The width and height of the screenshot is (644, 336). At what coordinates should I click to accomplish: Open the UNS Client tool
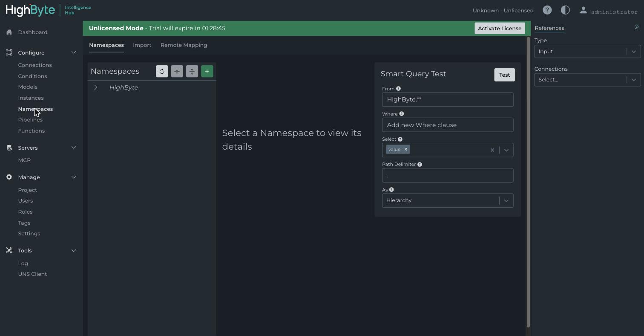32,274
